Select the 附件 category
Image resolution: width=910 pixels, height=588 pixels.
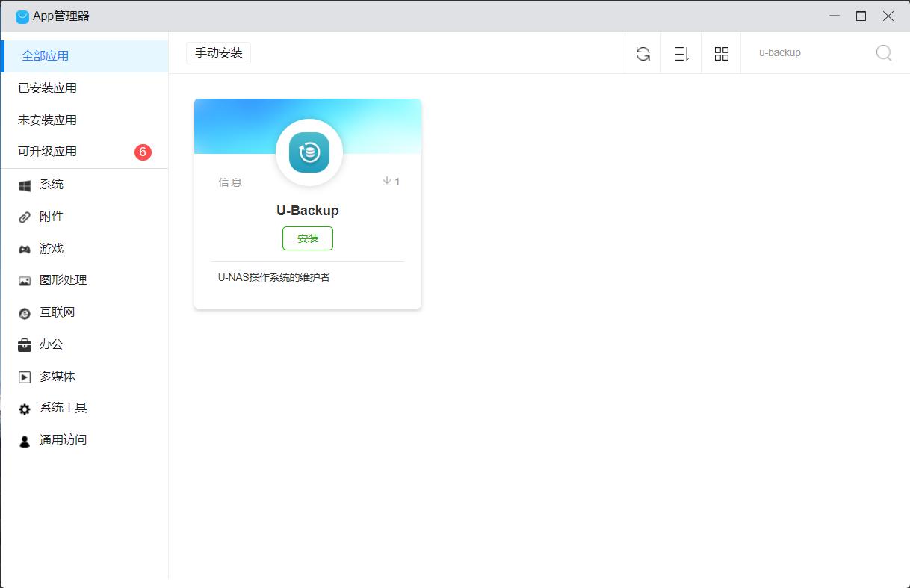click(x=51, y=217)
